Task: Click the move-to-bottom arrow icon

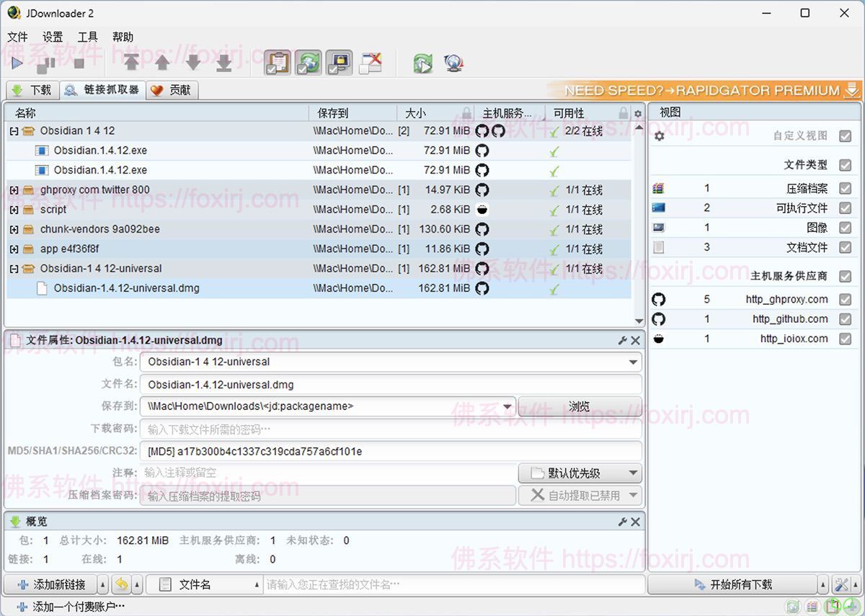Action: (224, 63)
